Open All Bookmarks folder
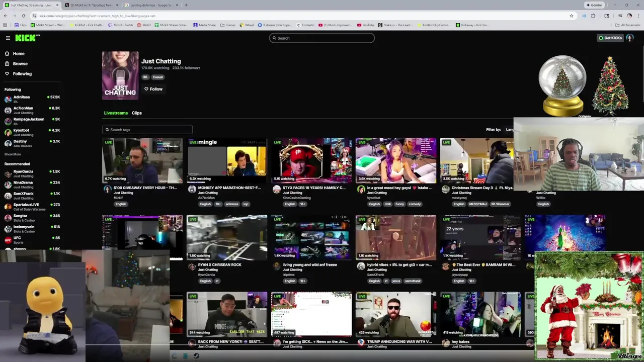 628,25
